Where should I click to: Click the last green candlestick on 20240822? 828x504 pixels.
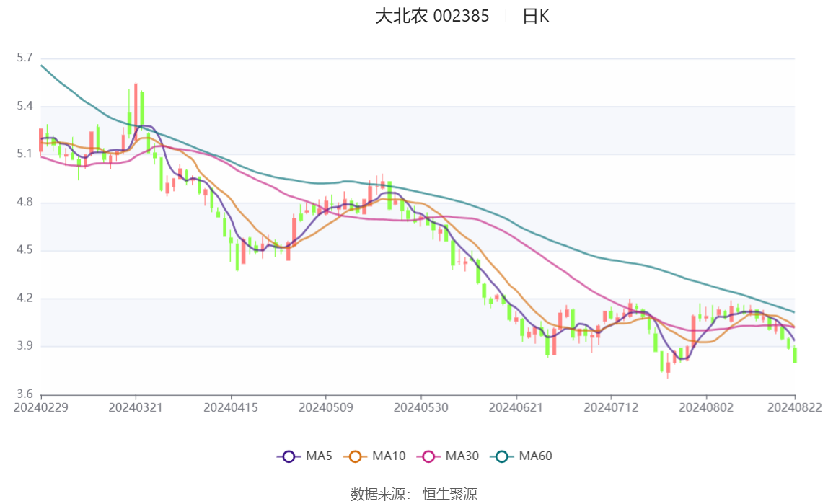click(795, 355)
